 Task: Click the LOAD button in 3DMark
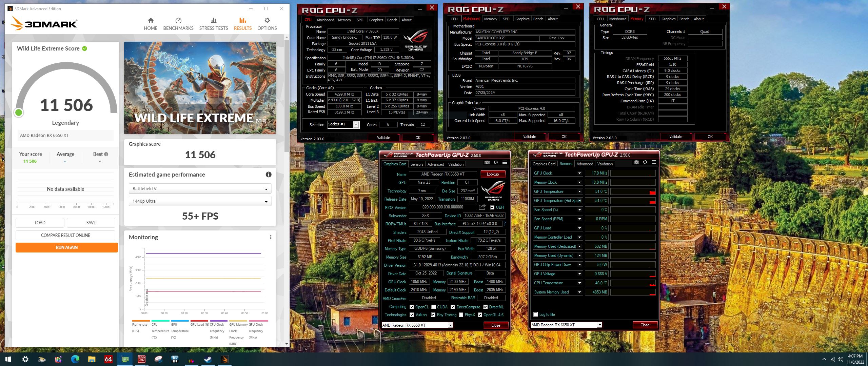[40, 223]
